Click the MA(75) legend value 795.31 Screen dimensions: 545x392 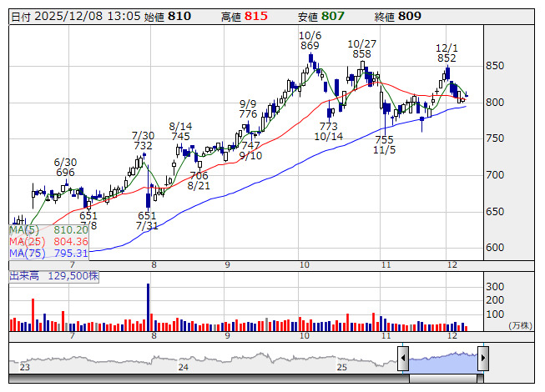[71, 253]
